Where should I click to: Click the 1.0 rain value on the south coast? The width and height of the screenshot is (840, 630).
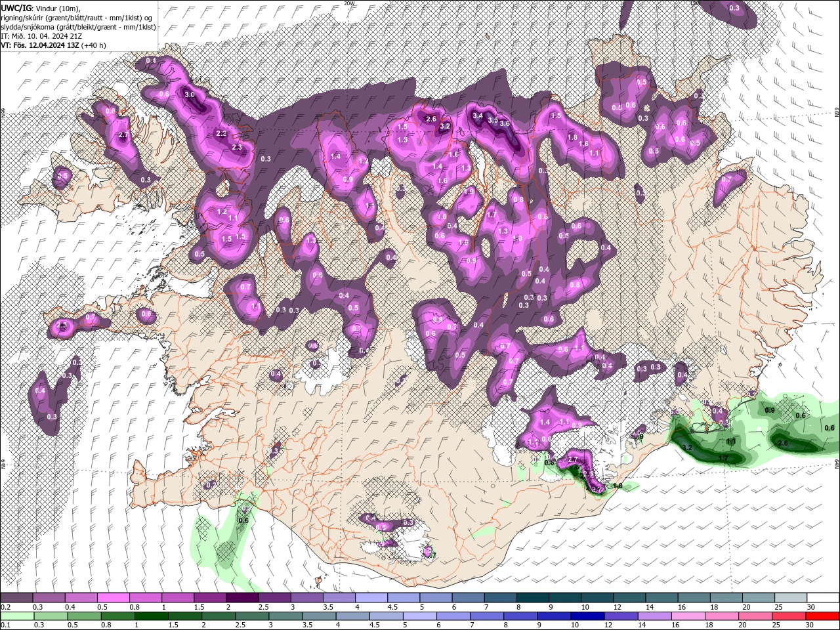point(618,486)
